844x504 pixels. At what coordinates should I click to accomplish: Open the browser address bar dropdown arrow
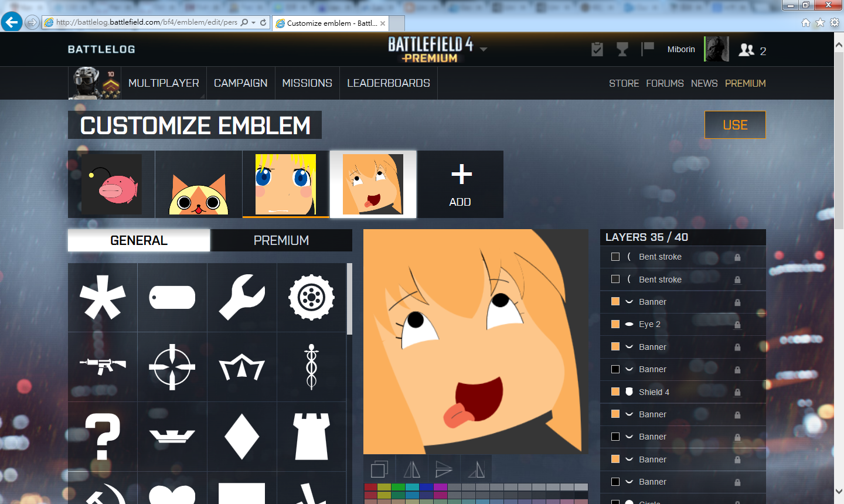(x=253, y=23)
